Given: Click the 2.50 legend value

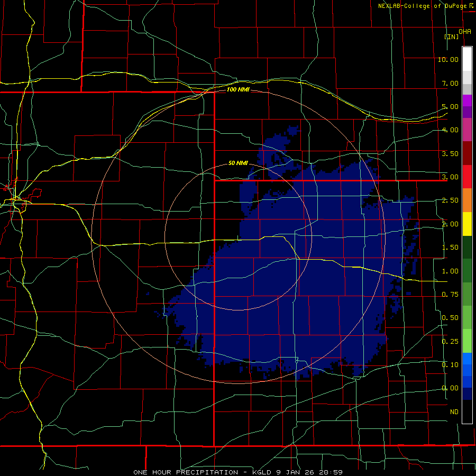Looking at the screenshot, I should (x=450, y=200).
